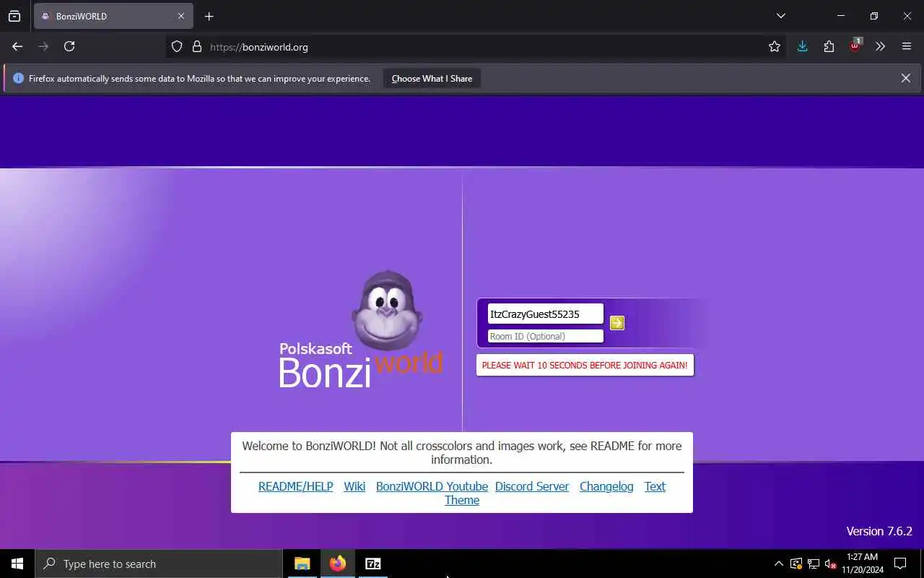Viewport: 924px width, 578px height.
Task: Visit BonziWORLD Youtube link
Action: [432, 486]
